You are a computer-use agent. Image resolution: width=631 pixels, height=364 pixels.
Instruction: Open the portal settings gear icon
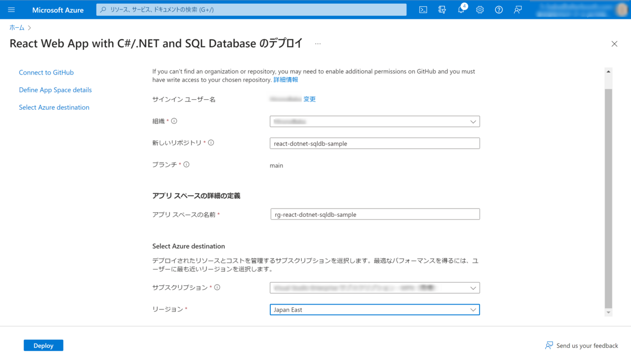pos(480,9)
